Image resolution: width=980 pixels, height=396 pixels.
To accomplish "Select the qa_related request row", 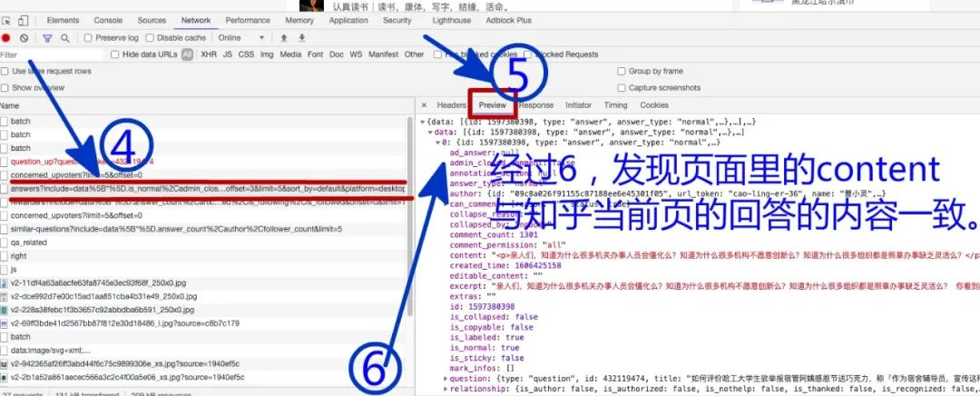I will (203, 243).
